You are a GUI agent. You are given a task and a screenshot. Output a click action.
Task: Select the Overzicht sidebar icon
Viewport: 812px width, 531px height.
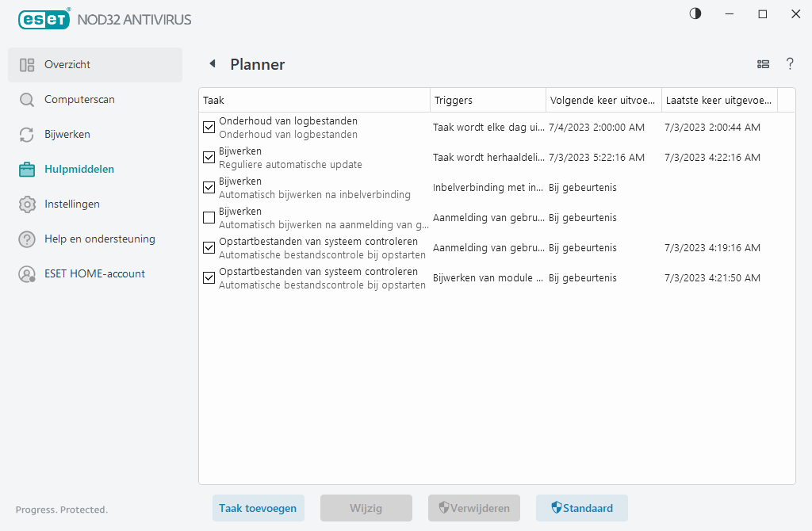[x=27, y=64]
